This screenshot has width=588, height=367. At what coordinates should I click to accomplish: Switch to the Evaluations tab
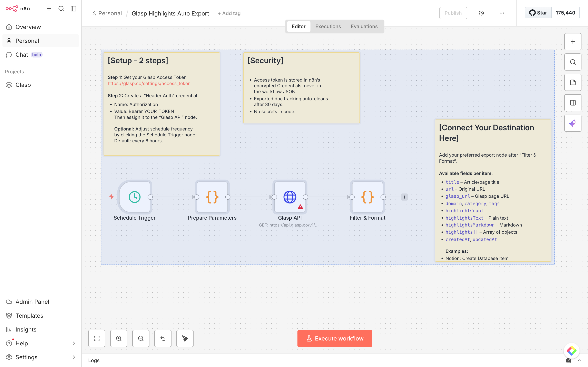click(364, 27)
